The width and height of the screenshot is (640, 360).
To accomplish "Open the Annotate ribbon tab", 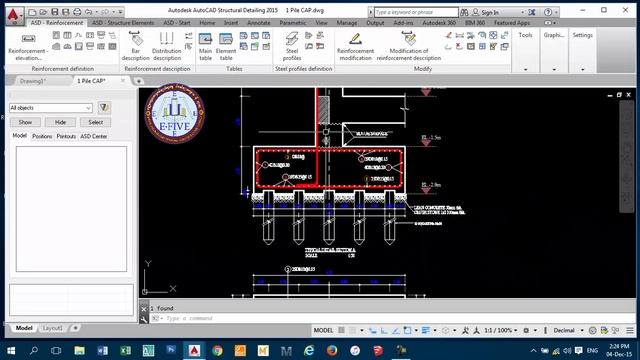I will (259, 23).
